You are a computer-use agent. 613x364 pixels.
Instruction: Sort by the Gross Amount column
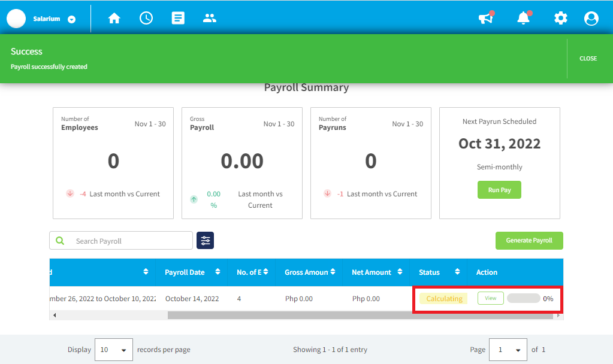333,272
